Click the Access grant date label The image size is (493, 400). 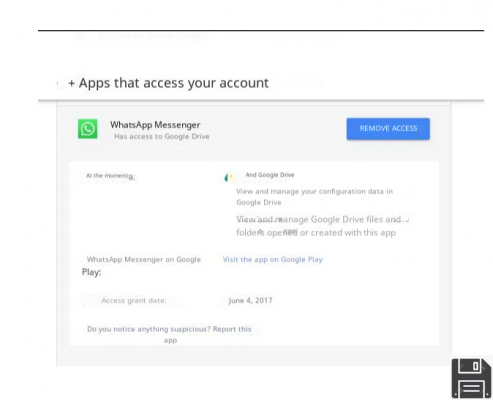point(134,300)
